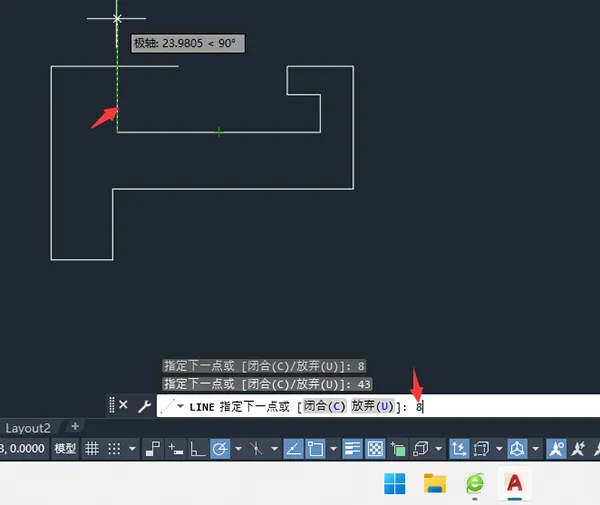Click the dynamic input icon
This screenshot has height=505, width=600.
click(x=176, y=448)
